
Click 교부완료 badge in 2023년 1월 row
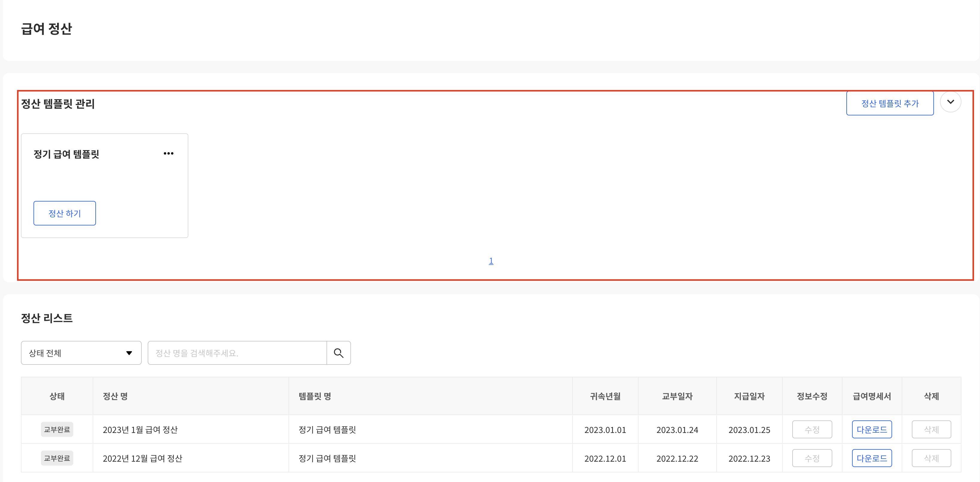[57, 429]
